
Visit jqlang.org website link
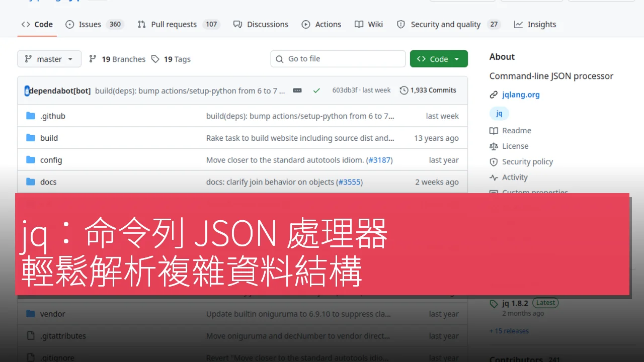tap(521, 95)
